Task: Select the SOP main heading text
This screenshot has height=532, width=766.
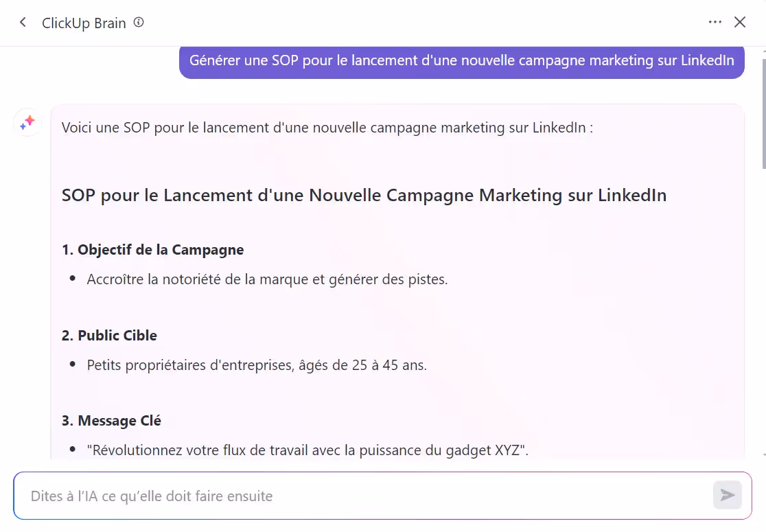Action: click(364, 195)
